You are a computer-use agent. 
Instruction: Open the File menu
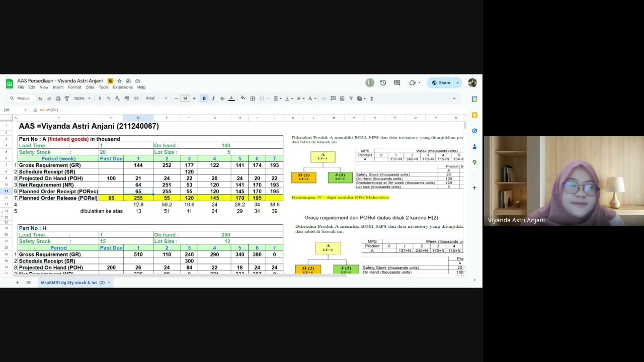[21, 87]
